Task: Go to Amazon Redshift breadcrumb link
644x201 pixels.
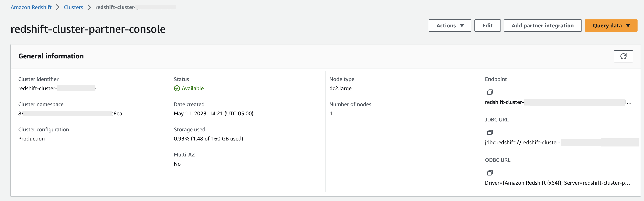Action: tap(31, 7)
